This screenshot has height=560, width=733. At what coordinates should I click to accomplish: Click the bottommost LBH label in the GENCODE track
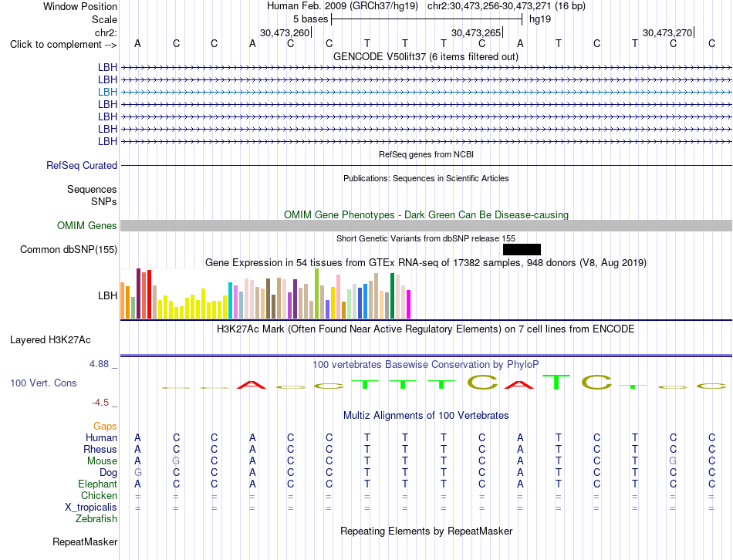point(107,141)
